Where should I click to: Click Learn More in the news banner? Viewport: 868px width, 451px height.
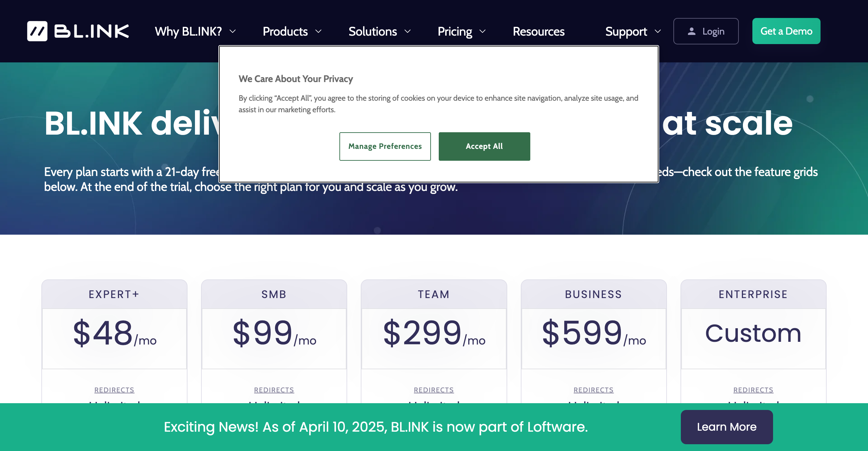(x=727, y=427)
